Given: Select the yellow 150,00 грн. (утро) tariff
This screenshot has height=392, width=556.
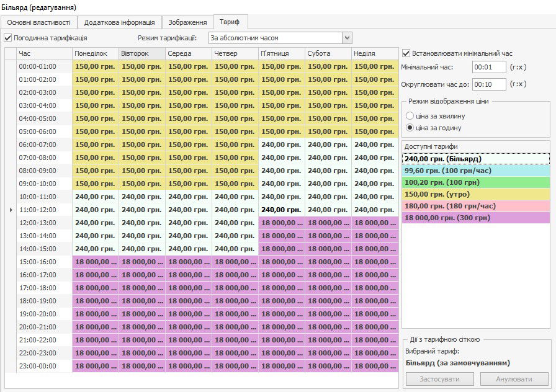Looking at the screenshot, I should click(x=475, y=194).
